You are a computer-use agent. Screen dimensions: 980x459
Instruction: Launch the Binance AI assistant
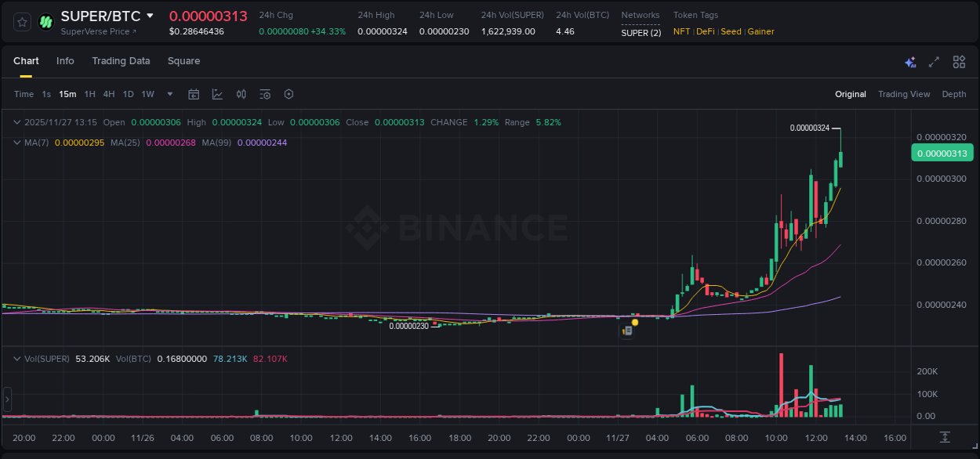[909, 61]
